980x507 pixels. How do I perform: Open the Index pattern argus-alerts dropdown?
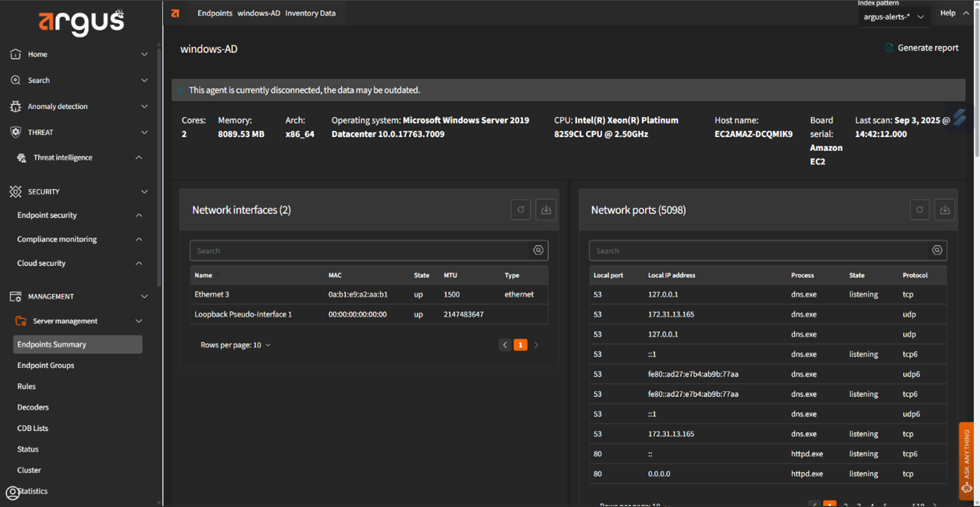click(894, 17)
